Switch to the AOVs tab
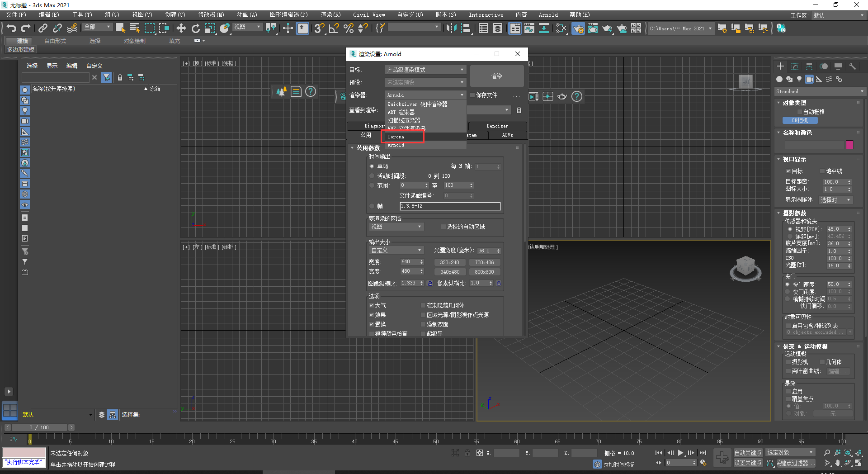The image size is (868, 474). tap(507, 135)
